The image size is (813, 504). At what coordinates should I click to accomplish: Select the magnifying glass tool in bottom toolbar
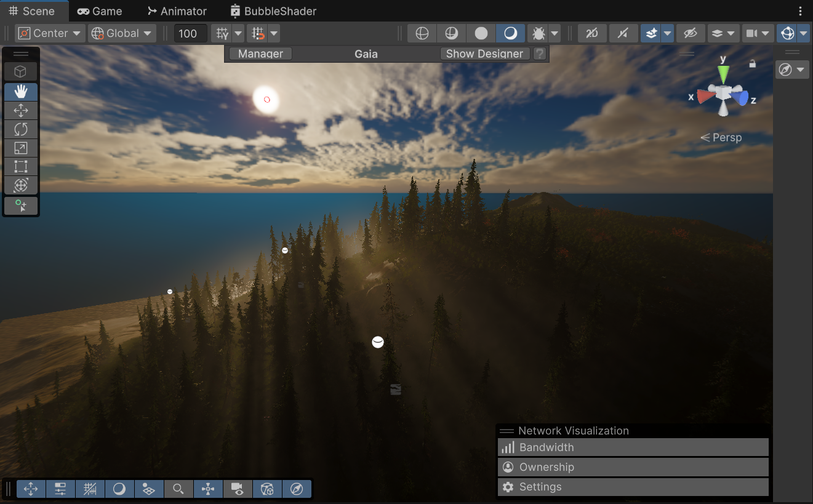[x=178, y=489]
